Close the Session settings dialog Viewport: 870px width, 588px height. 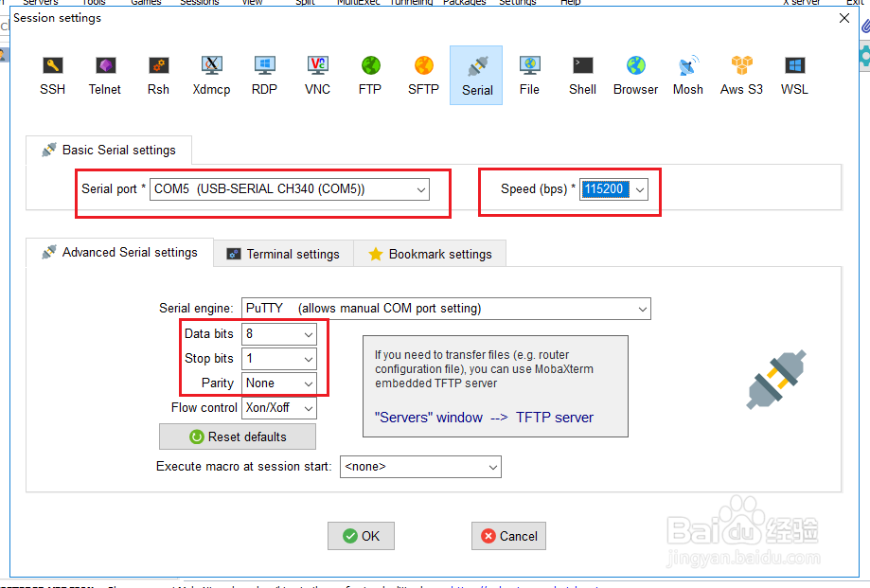coord(844,18)
